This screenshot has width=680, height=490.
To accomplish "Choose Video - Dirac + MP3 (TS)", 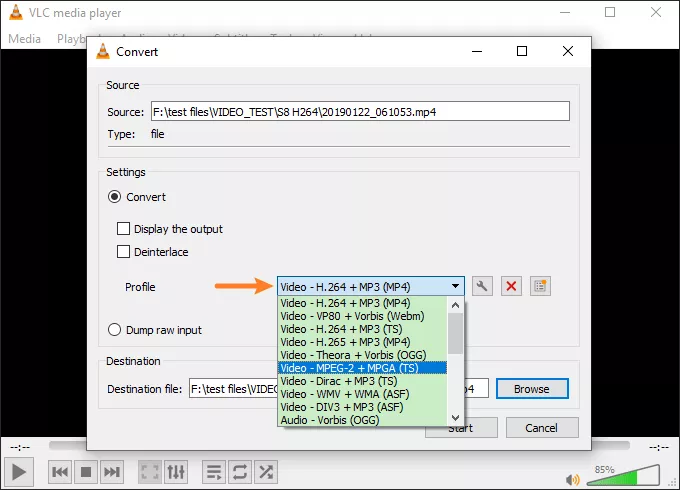I will (x=362, y=381).
